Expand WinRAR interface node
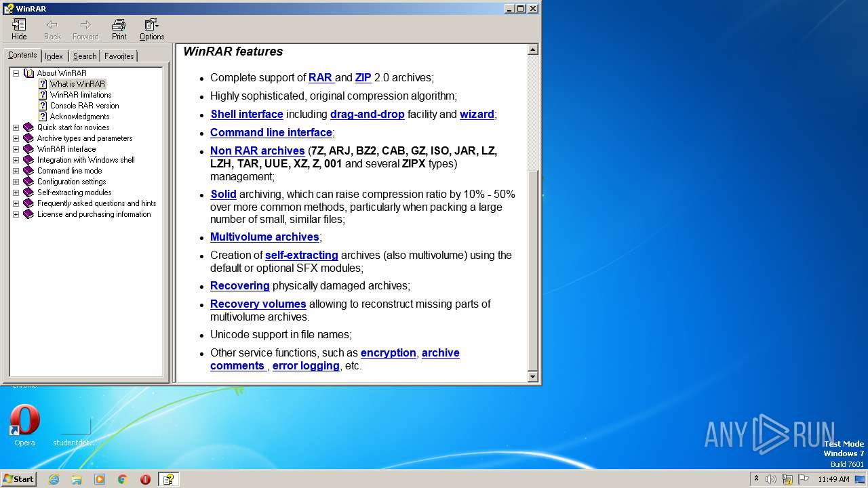 [x=16, y=149]
